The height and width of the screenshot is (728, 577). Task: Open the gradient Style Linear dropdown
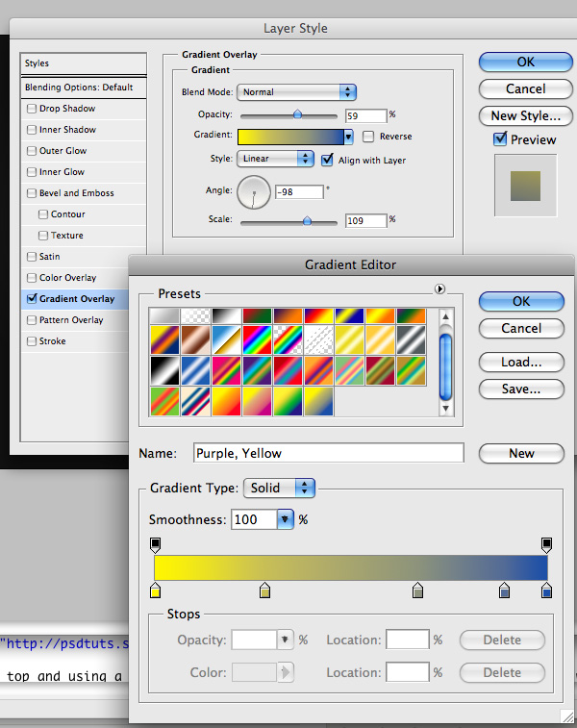276,159
